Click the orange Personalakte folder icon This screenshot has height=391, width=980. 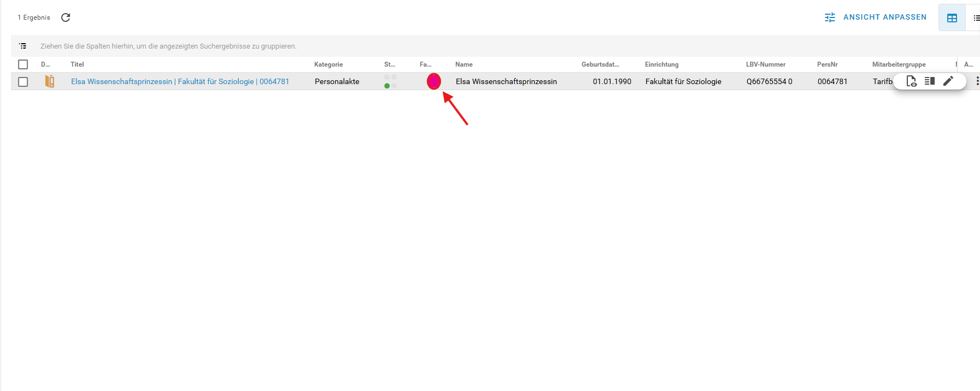[50, 81]
